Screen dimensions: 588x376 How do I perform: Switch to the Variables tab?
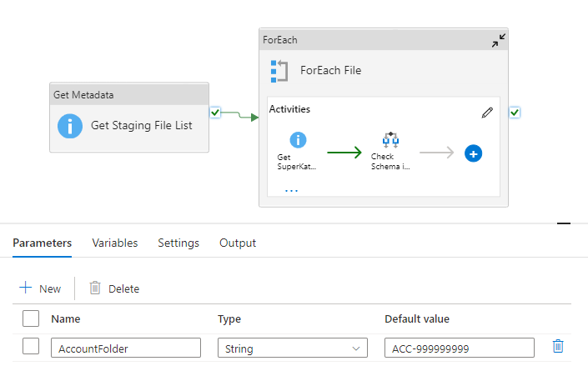coord(115,243)
